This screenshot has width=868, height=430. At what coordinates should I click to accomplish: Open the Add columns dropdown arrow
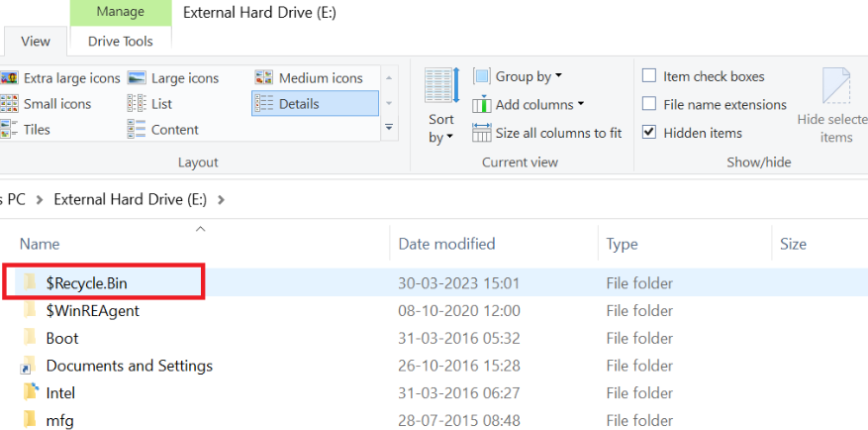pos(581,104)
